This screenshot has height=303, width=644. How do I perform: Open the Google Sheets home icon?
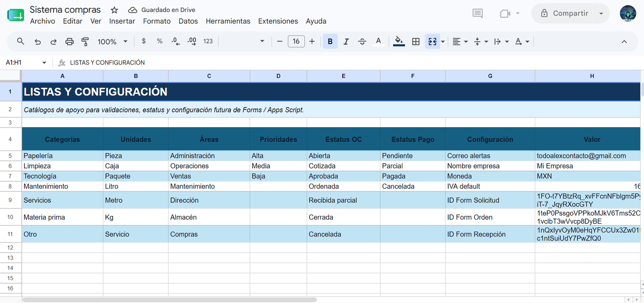click(x=16, y=15)
